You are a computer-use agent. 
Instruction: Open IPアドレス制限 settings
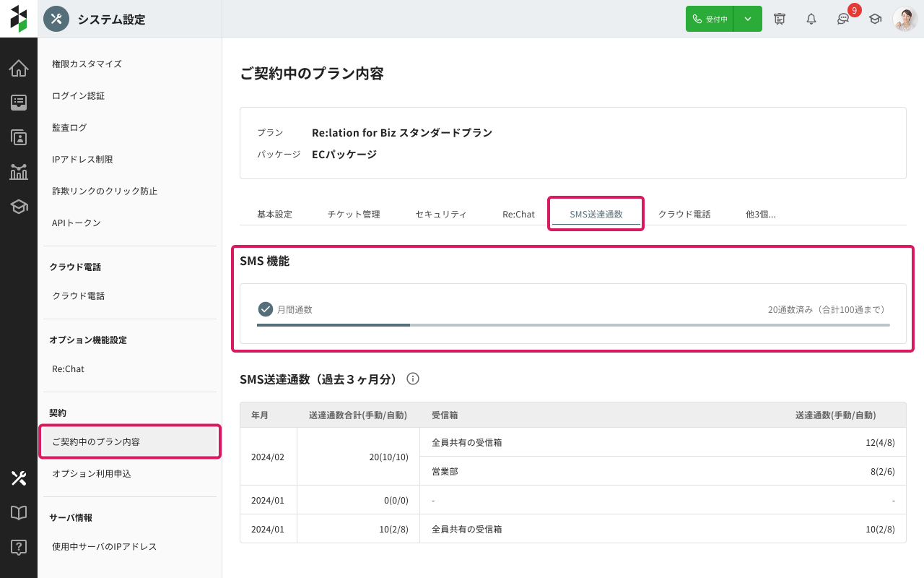[130, 159]
